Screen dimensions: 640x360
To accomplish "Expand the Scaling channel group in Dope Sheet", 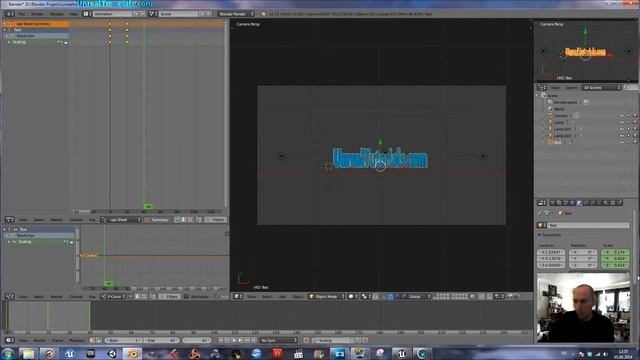I will [9, 42].
